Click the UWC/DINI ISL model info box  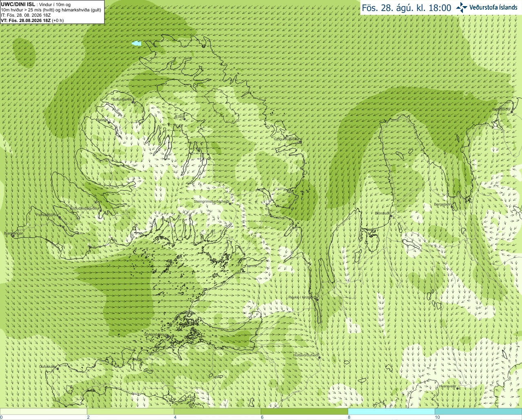point(52,12)
